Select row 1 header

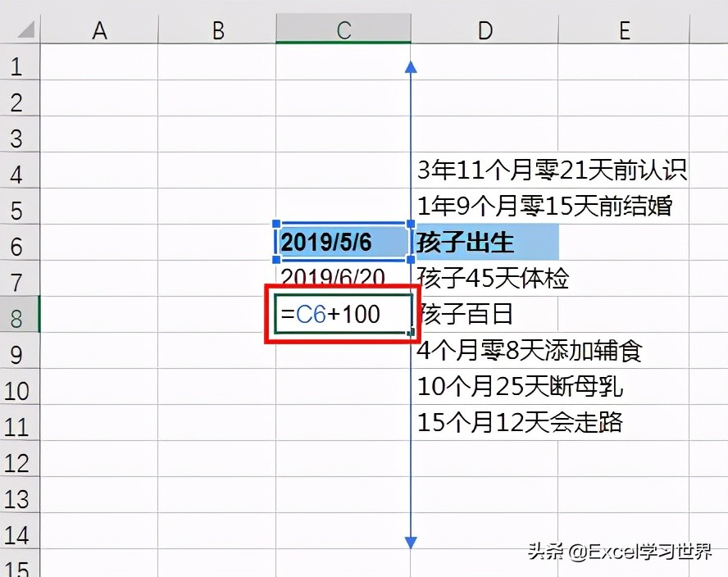pyautogui.click(x=20, y=62)
